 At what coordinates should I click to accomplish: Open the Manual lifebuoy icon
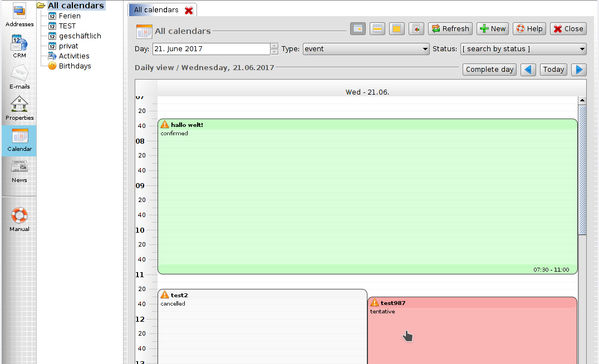coord(19,219)
